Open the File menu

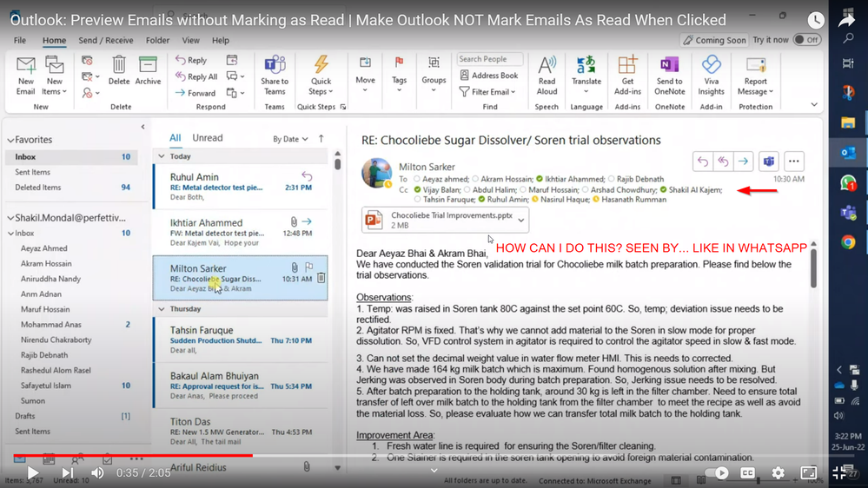coord(20,41)
